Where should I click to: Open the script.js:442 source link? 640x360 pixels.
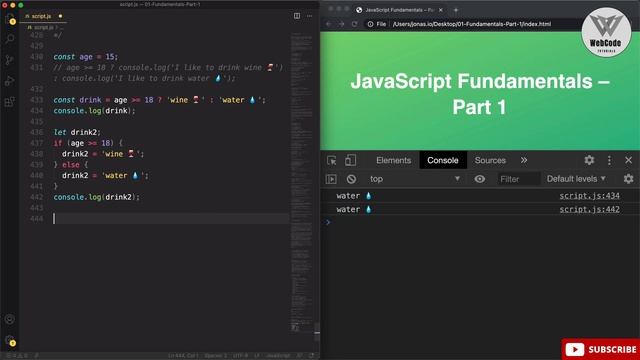[589, 209]
